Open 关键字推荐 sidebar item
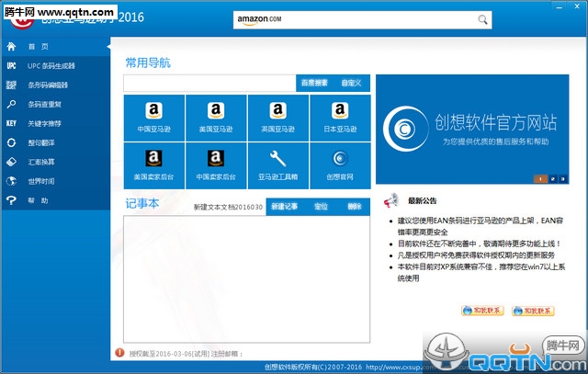This screenshot has height=374, width=588. coord(56,123)
